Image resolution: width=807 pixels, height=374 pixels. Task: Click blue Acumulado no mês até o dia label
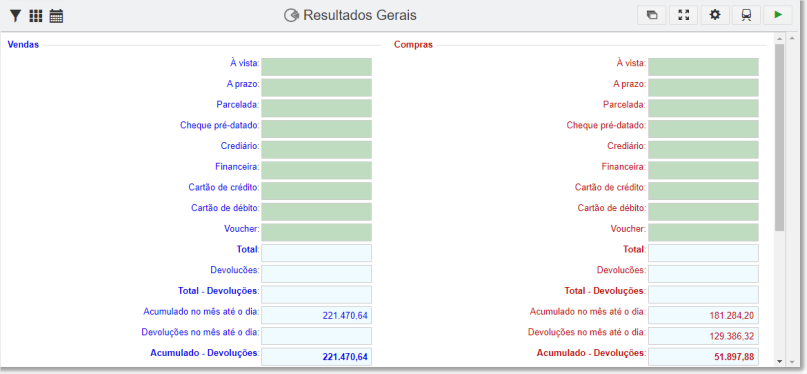point(201,311)
